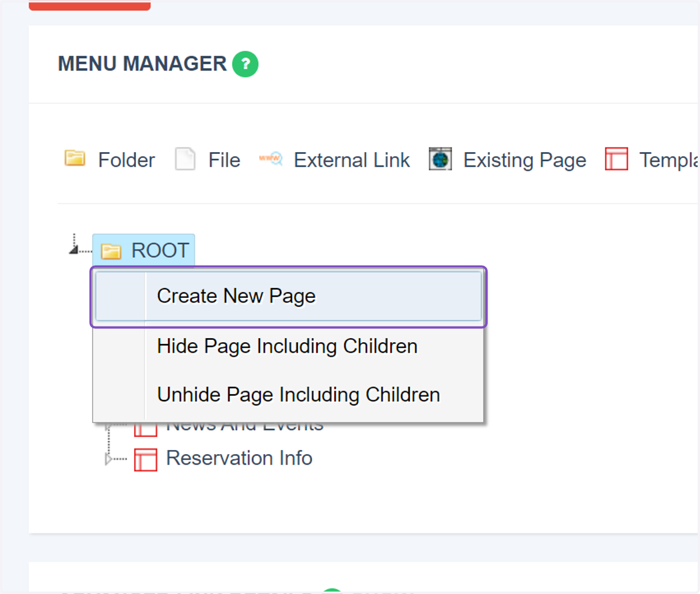
Task: Select the Existing Page label
Action: click(524, 160)
